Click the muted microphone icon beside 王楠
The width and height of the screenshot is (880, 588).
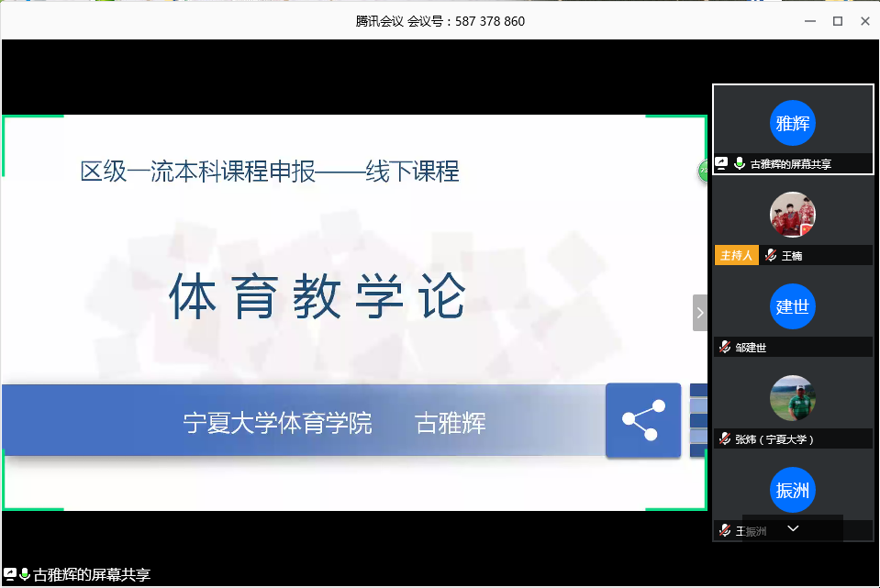tap(771, 256)
